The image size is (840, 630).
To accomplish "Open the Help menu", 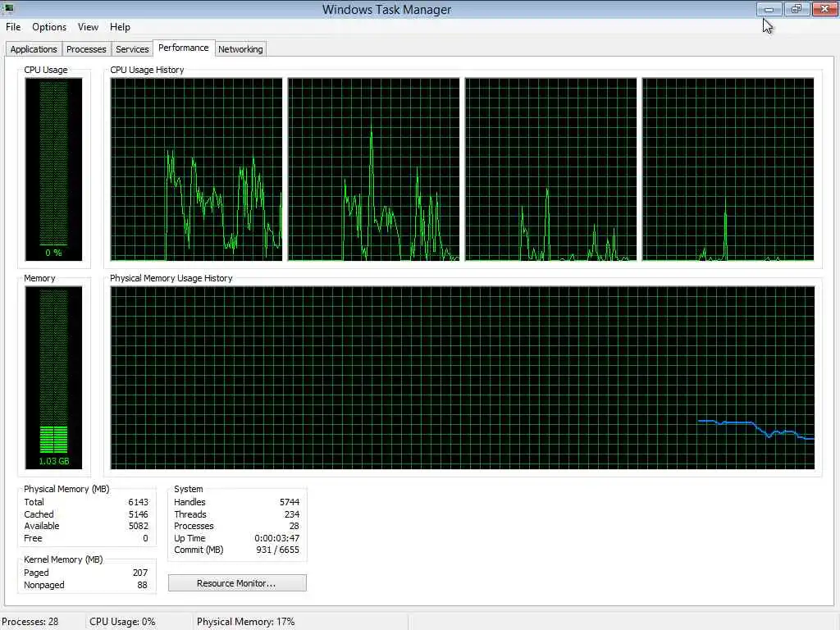I will pos(120,27).
